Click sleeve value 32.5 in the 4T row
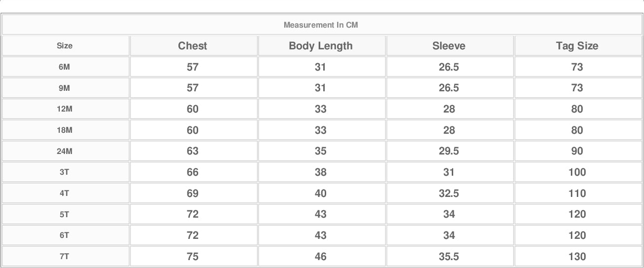Screen dimensions: 644x268 pyautogui.click(x=449, y=193)
